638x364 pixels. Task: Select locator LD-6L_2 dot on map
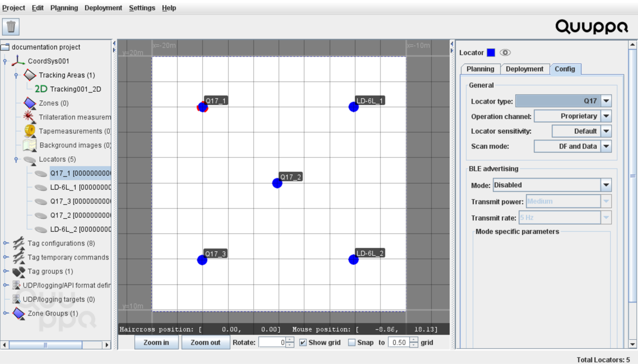coord(353,259)
